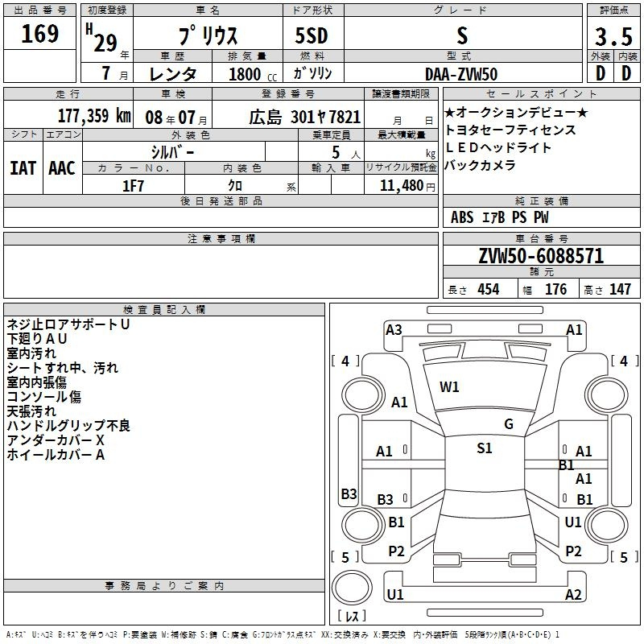This screenshot has width=644, height=644.
Task: Click the IAT shift type cell
Action: pyautogui.click(x=23, y=167)
